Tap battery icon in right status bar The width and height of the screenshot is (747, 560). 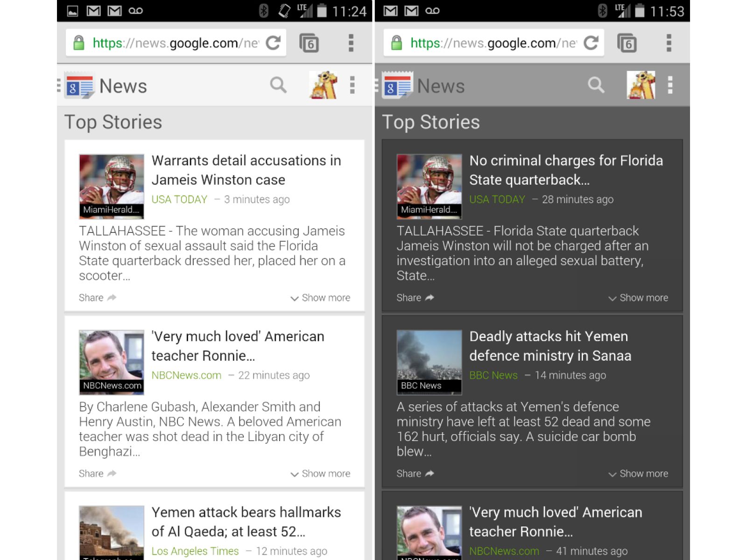click(x=640, y=11)
